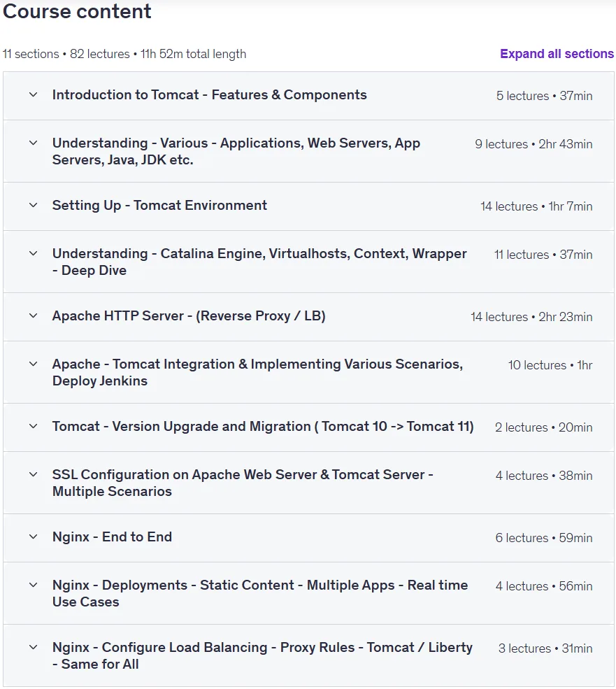616x689 pixels.
Task: Click the 3 lectures 31min label
Action: click(545, 648)
